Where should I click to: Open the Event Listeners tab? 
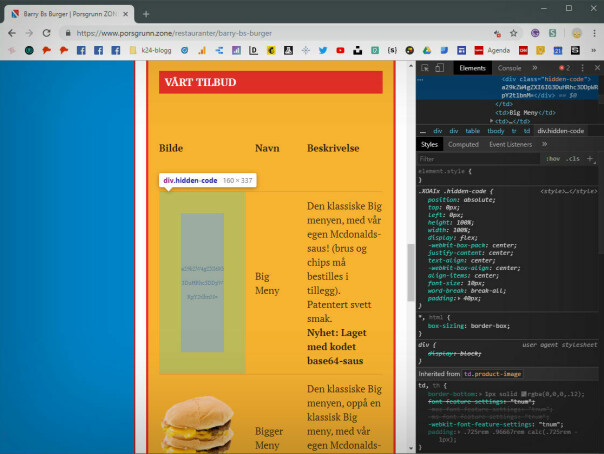(x=510, y=144)
